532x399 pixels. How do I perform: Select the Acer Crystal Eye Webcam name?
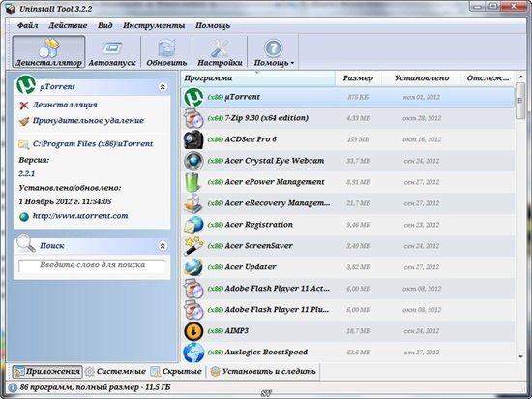(x=275, y=161)
